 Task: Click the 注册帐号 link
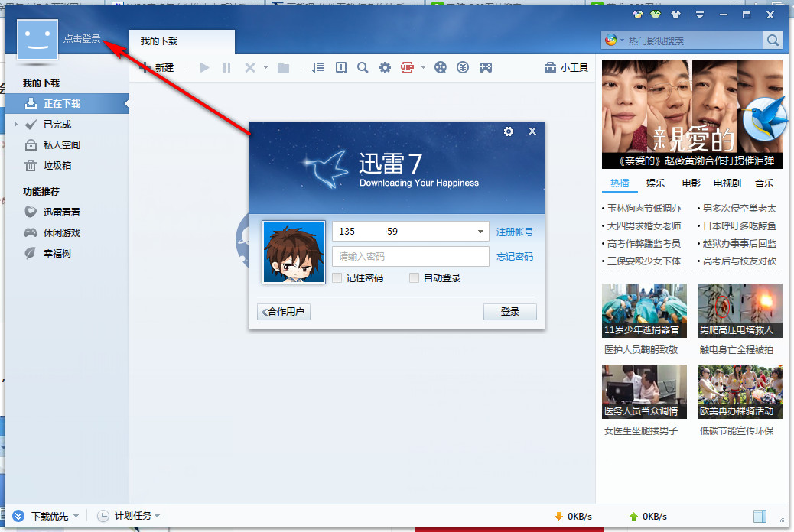click(x=515, y=232)
